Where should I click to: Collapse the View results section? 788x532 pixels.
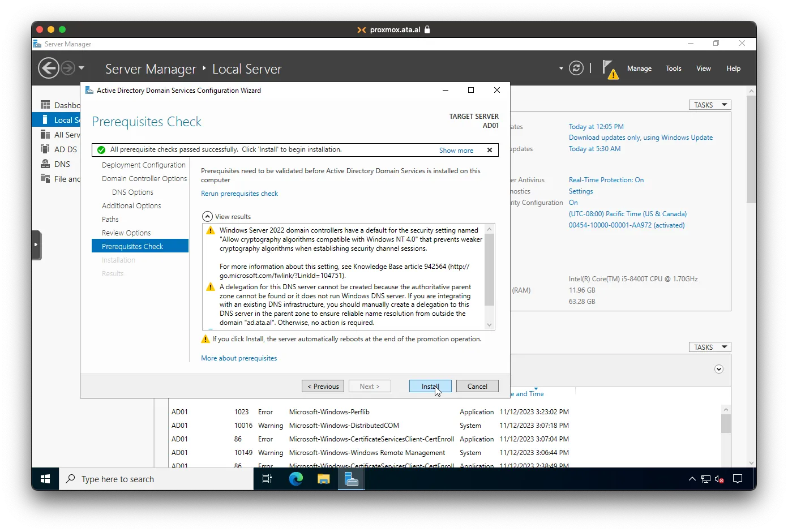click(x=208, y=217)
